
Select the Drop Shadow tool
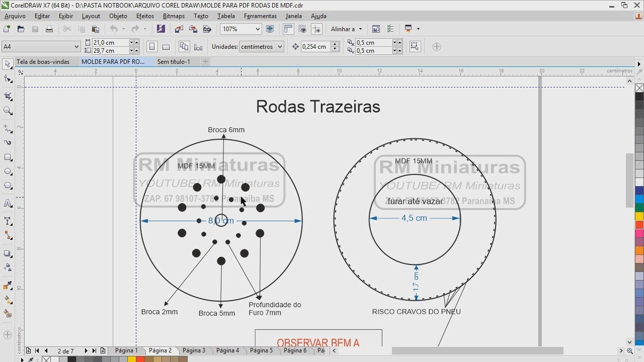pos(8,253)
